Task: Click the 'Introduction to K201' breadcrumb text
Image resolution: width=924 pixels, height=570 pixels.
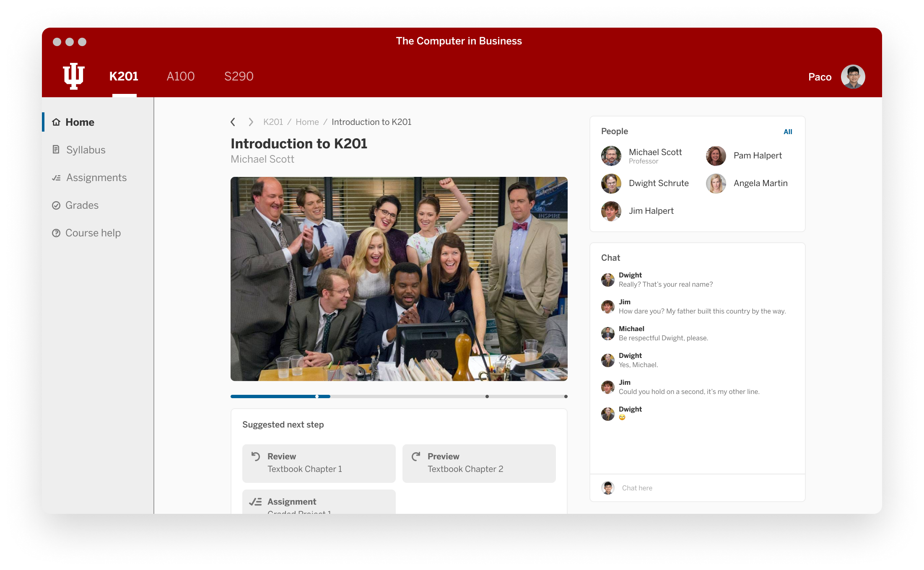Action: 371,122
